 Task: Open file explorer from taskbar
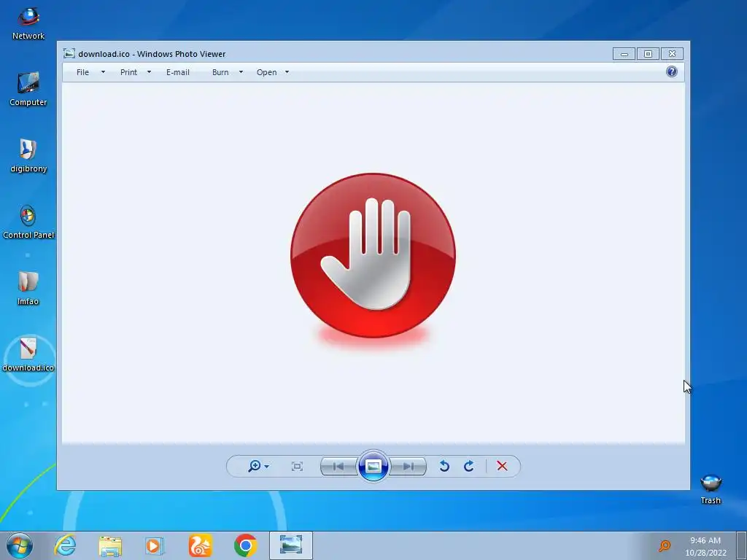[110, 545]
